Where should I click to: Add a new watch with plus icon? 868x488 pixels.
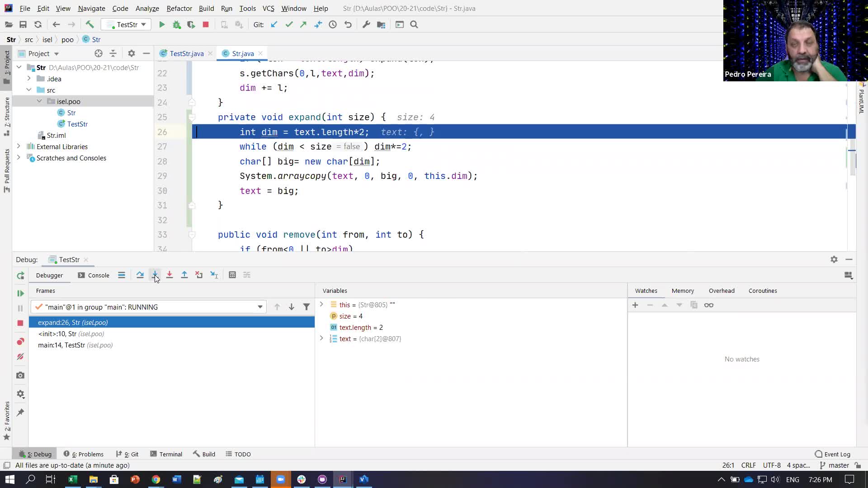coord(635,305)
